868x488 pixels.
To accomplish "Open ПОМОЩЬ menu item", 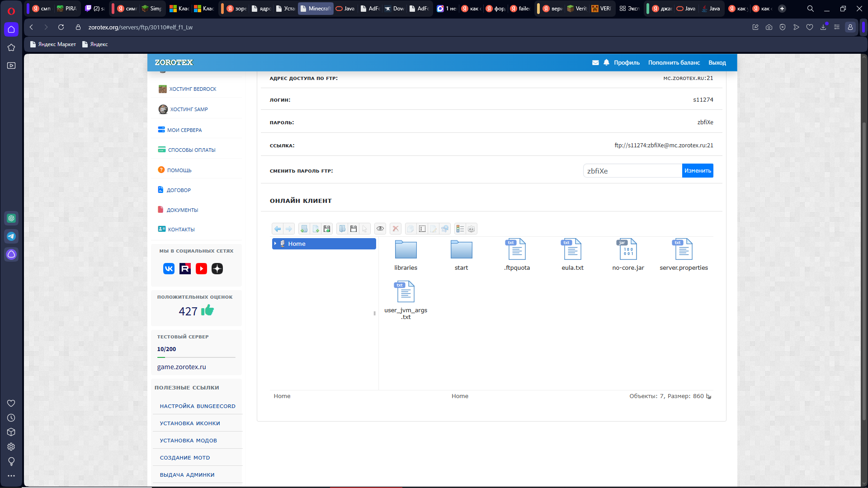I will point(179,170).
